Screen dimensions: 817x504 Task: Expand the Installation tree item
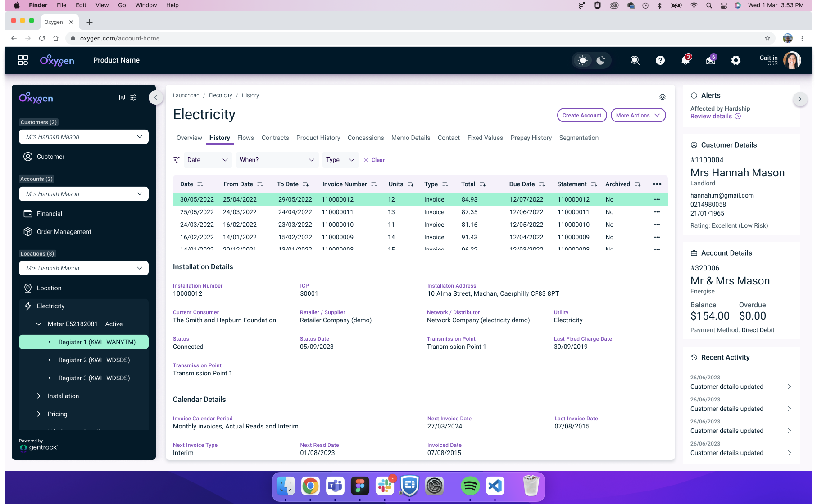[x=63, y=396]
